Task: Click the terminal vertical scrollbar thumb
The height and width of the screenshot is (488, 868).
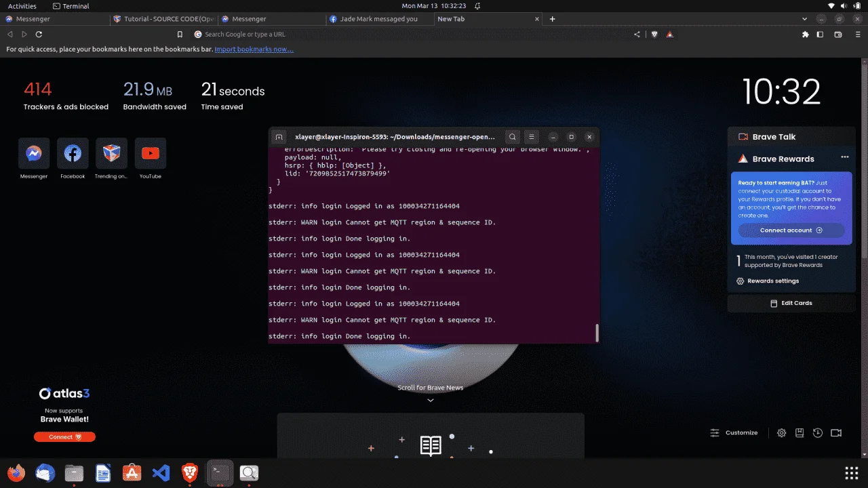Action: pyautogui.click(x=597, y=333)
